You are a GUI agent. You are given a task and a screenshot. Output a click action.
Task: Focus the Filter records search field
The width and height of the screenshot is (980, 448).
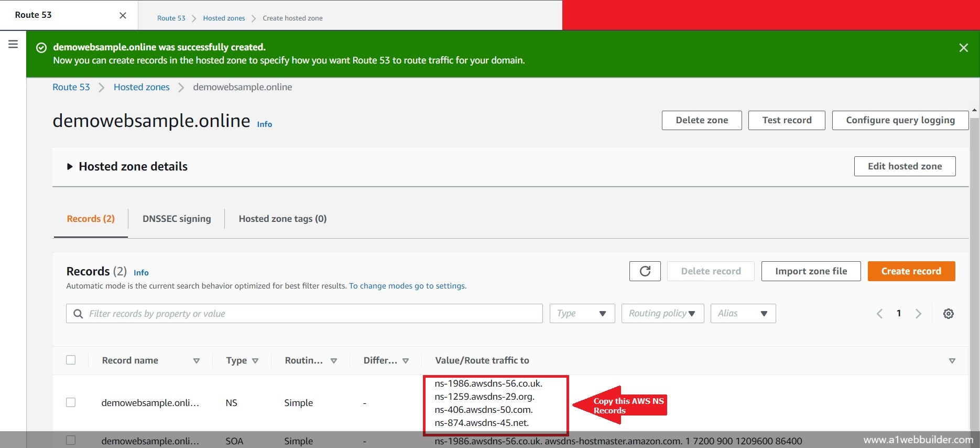point(304,314)
